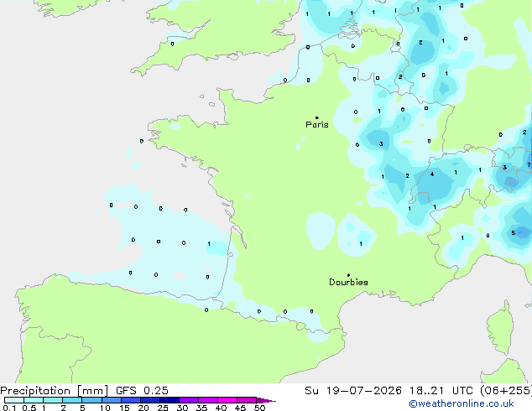This screenshot has height=411, width=532.
Task: Click the purple arrow at legend end
Action: point(266,400)
